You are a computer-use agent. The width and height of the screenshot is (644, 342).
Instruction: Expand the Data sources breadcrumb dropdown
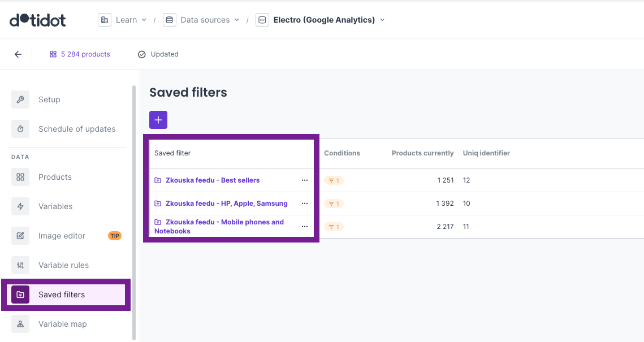(203, 20)
